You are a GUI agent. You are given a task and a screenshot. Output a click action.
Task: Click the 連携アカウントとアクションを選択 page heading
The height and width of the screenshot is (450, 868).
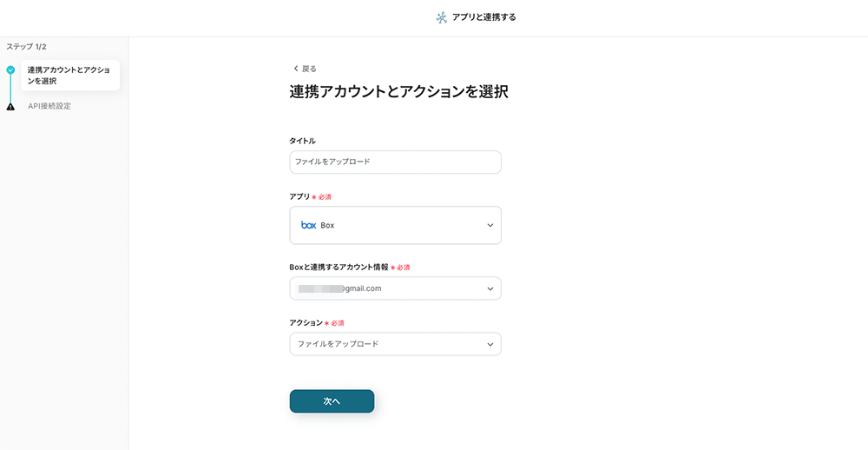coord(398,91)
